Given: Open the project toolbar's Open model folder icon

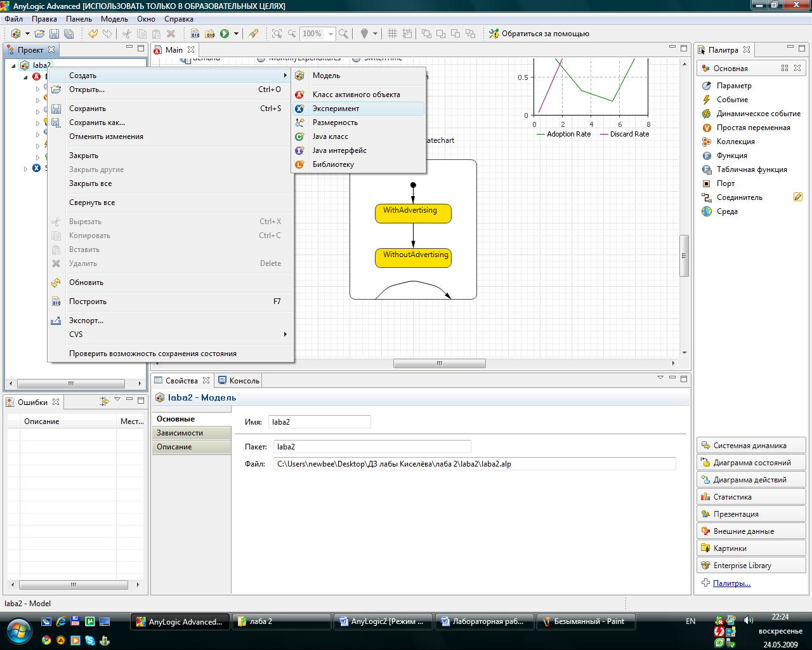Looking at the screenshot, I should point(39,34).
